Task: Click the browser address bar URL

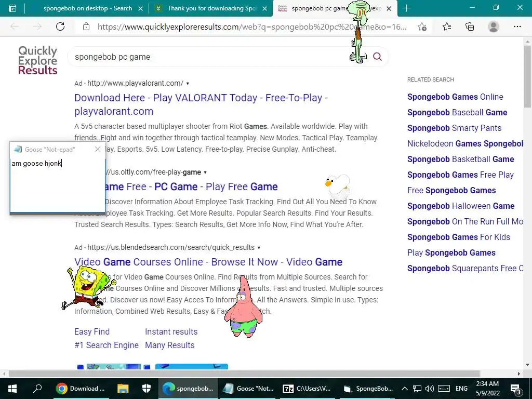Action: 252,27
